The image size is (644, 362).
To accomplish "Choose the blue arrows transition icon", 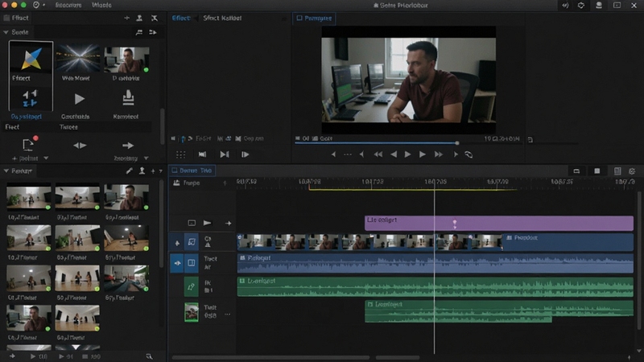I will (x=30, y=99).
